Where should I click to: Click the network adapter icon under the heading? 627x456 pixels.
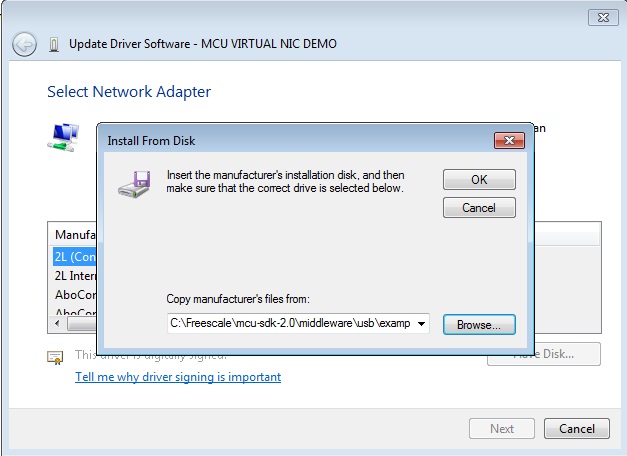coord(64,137)
